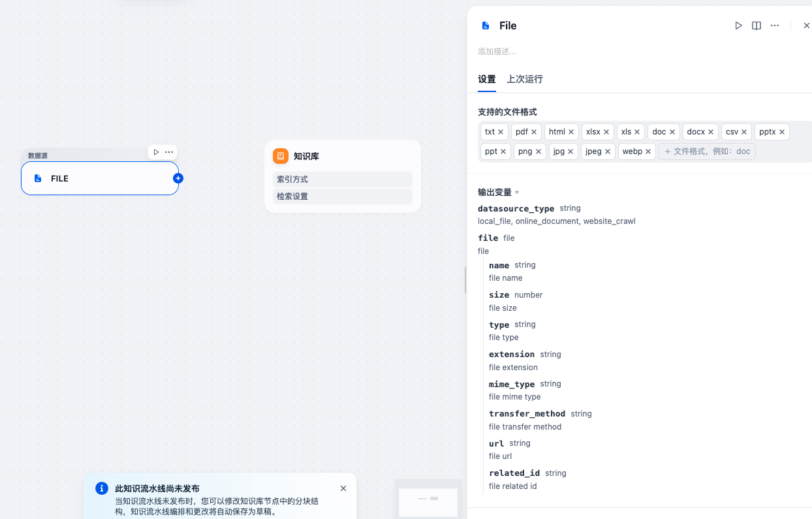
Task: Switch to the 上次运行 tab
Action: coord(525,79)
